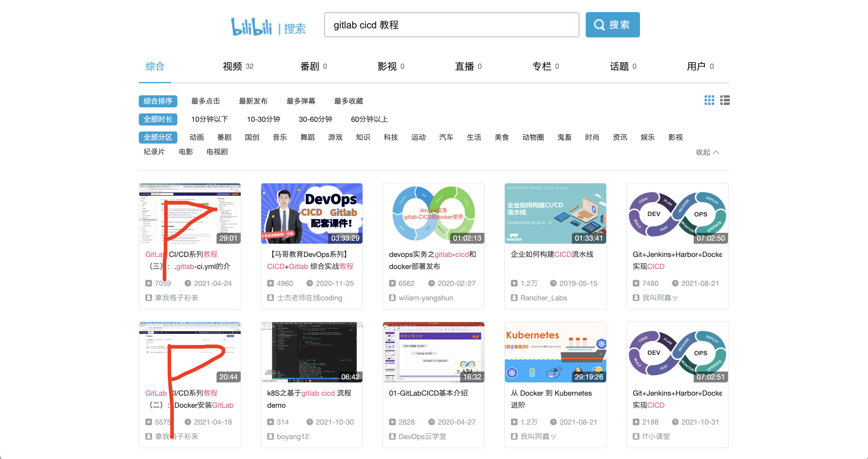The image size is (868, 459).
Task: Open the 话题 tab
Action: pos(623,66)
